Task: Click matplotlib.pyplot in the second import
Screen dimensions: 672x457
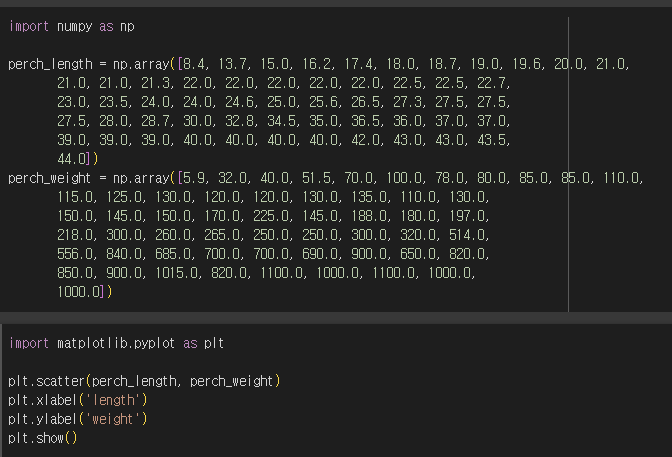Action: (x=116, y=343)
